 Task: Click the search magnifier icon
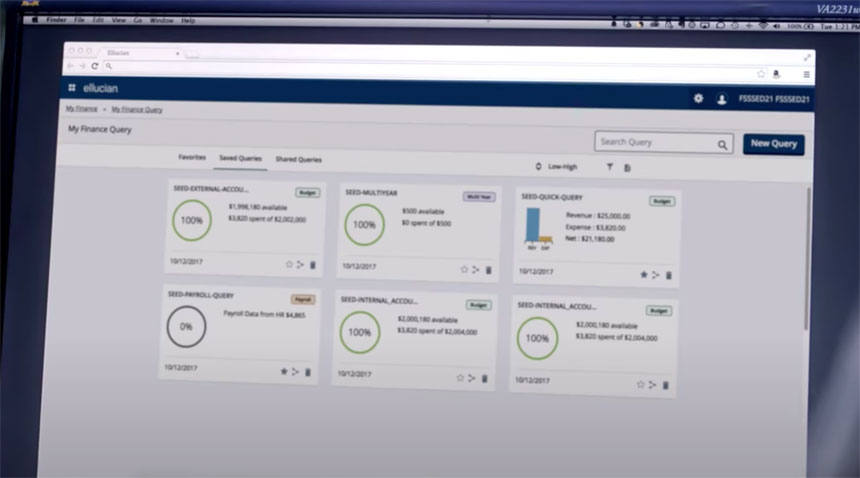point(722,145)
